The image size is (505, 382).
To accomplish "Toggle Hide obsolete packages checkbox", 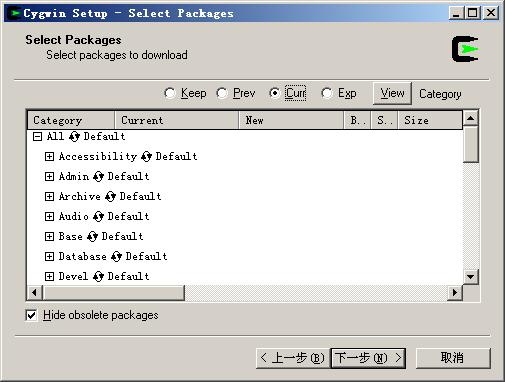I will click(x=31, y=315).
